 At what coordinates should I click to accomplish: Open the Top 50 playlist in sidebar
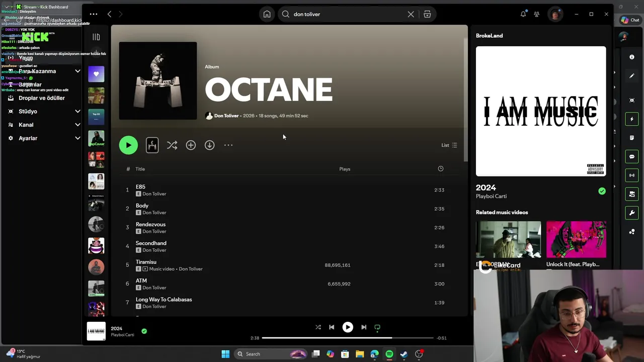pos(96,117)
